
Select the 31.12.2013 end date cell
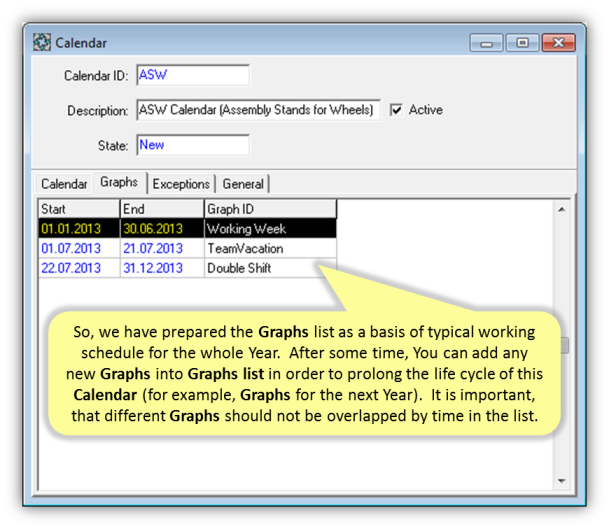point(162,268)
